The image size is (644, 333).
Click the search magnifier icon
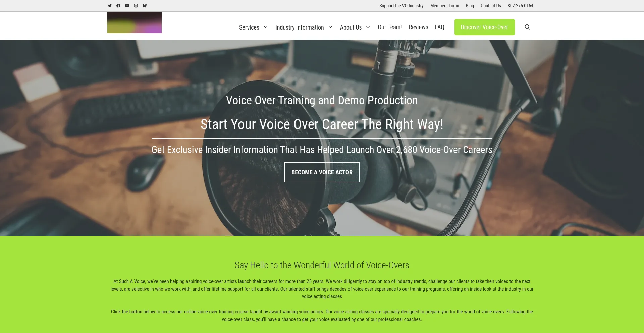527,27
